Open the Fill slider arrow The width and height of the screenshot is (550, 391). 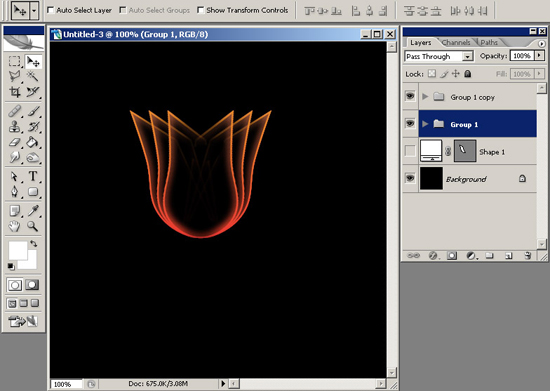click(539, 74)
